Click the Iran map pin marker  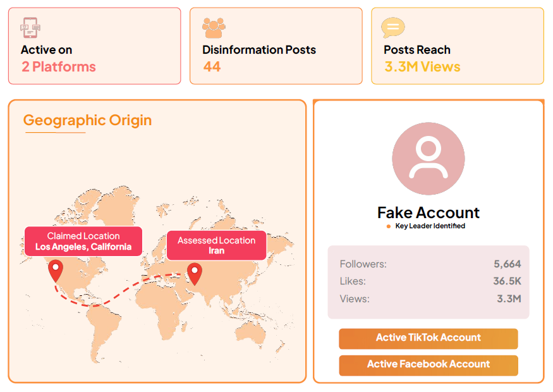195,273
